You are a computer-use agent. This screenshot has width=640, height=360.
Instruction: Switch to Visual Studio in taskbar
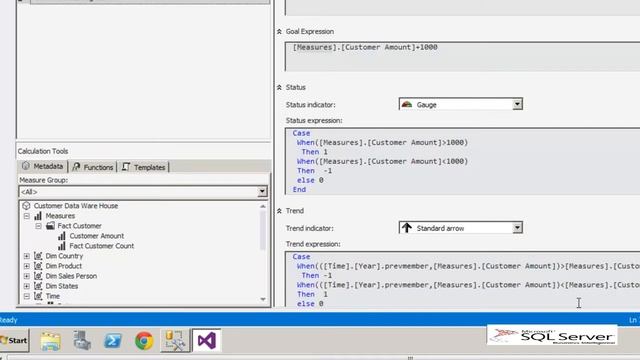(x=207, y=340)
